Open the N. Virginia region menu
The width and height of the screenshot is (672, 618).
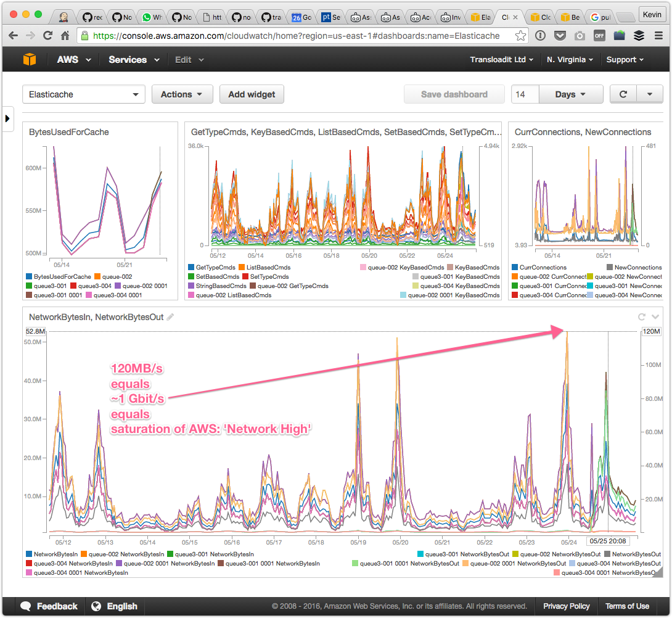(x=570, y=60)
